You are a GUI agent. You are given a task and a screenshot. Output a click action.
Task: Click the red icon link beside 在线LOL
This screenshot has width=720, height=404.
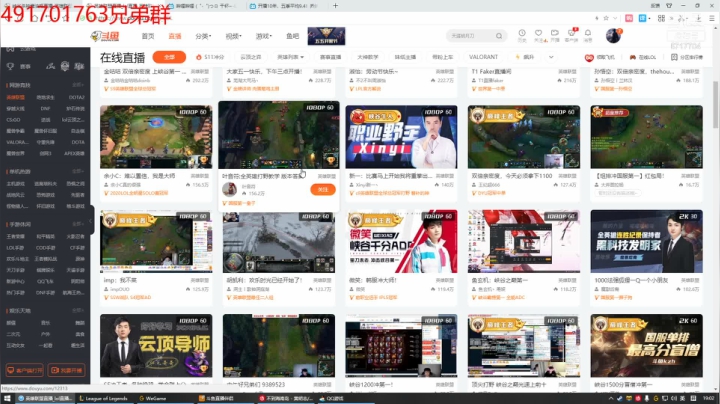(x=600, y=57)
